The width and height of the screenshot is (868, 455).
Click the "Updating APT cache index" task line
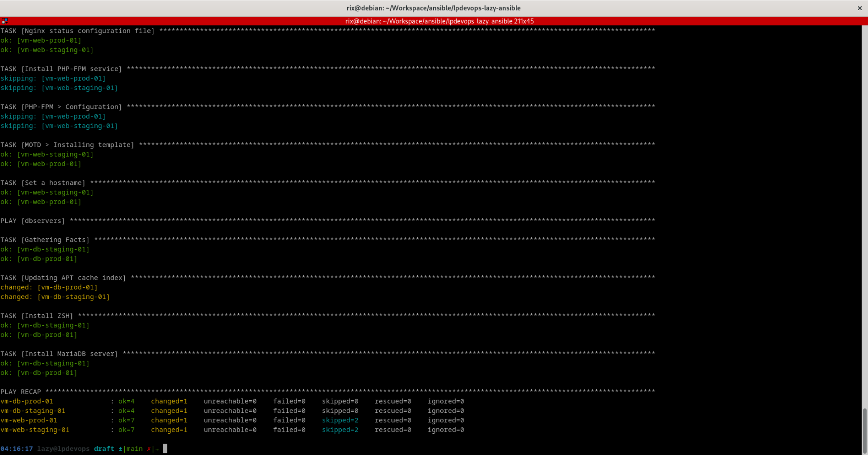[63, 278]
